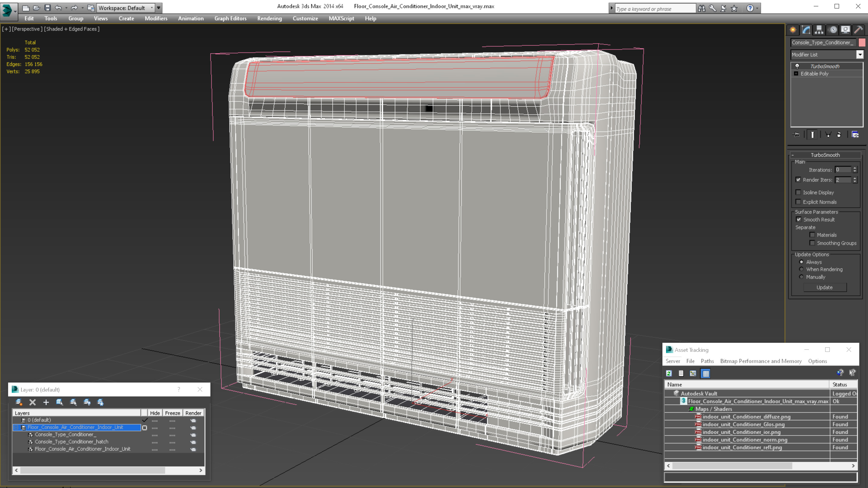Screen dimensions: 868x488
Task: Click Hide/Unhide All Layers icon
Action: tap(87, 402)
